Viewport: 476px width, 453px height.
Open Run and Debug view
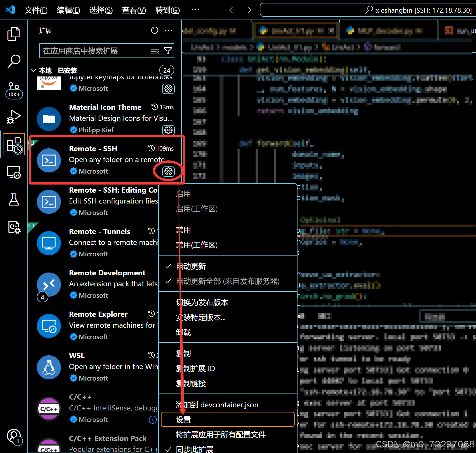pyautogui.click(x=14, y=117)
